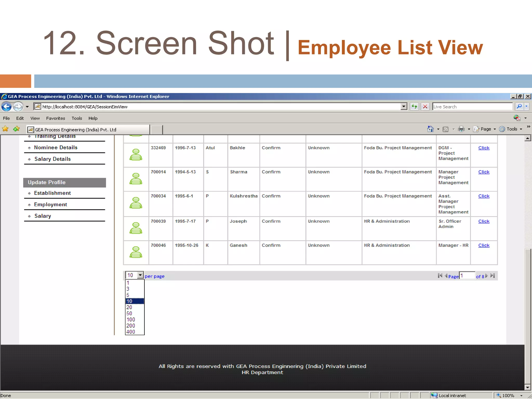
Task: Click the red Stop loading icon
Action: pyautogui.click(x=425, y=107)
